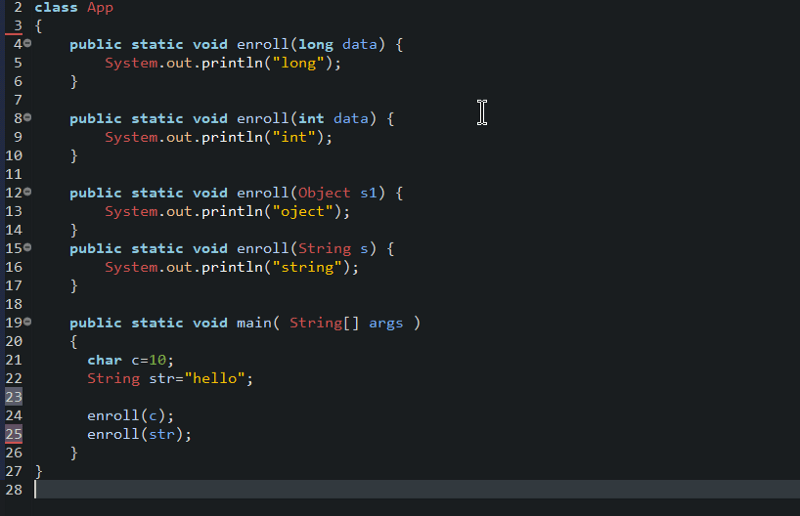This screenshot has width=800, height=516.
Task: Click the enroll(c) call
Action: coord(130,416)
